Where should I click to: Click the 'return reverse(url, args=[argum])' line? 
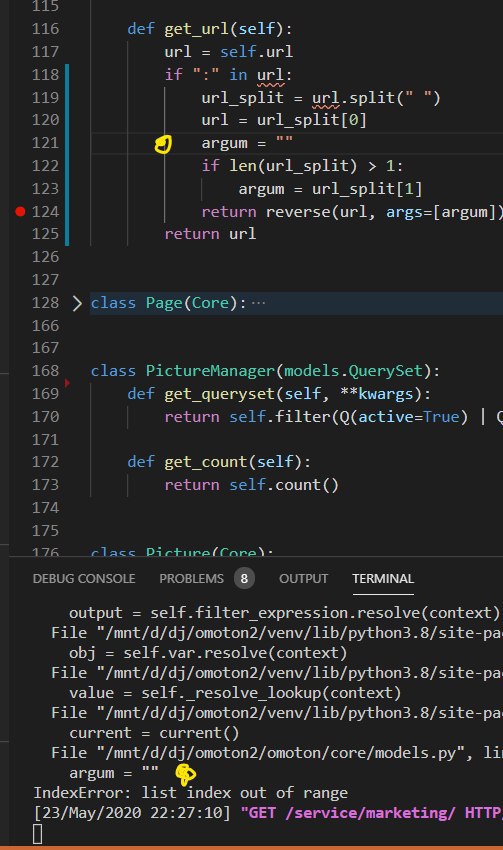coord(352,211)
